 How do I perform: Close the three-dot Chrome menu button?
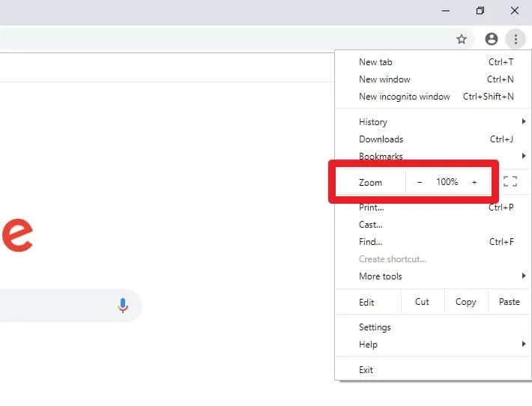click(x=516, y=39)
